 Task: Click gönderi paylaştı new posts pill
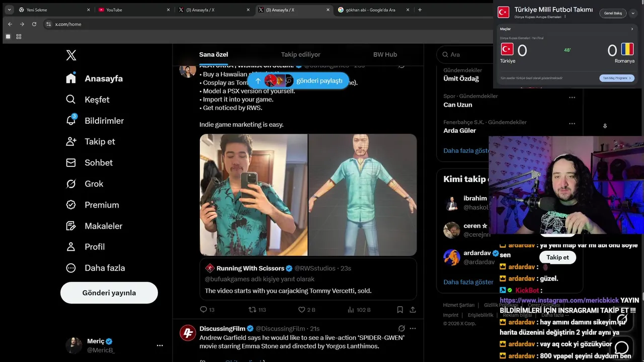click(298, 80)
